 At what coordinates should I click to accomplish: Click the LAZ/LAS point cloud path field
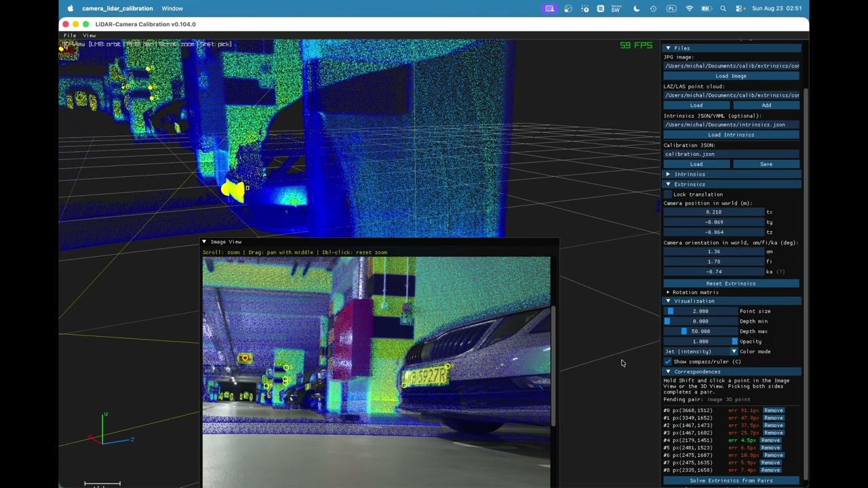click(731, 95)
